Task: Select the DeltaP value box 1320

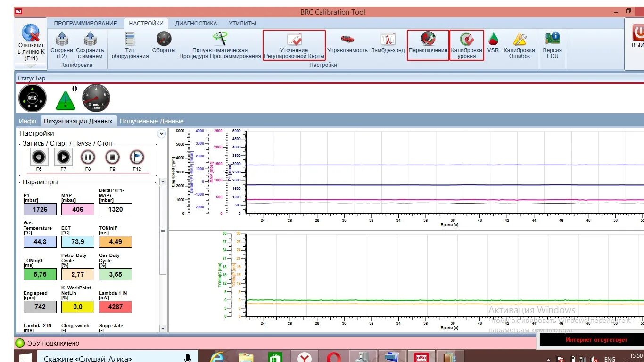Action: (x=116, y=209)
